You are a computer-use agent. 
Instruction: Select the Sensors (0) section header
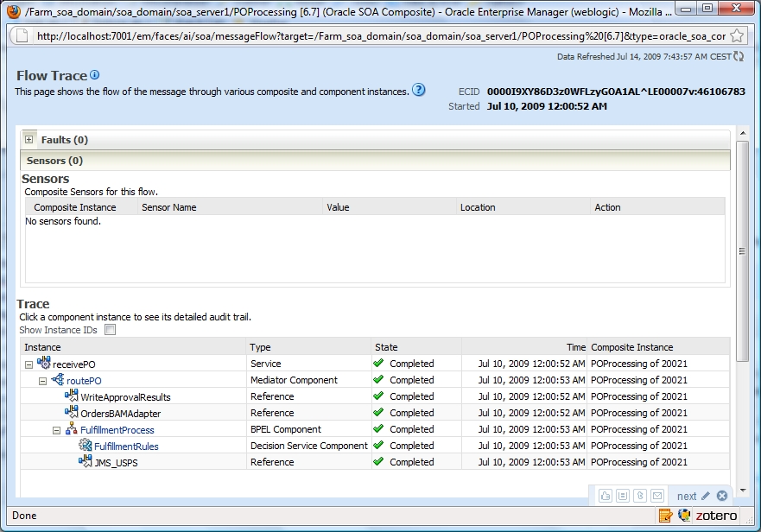(375, 161)
